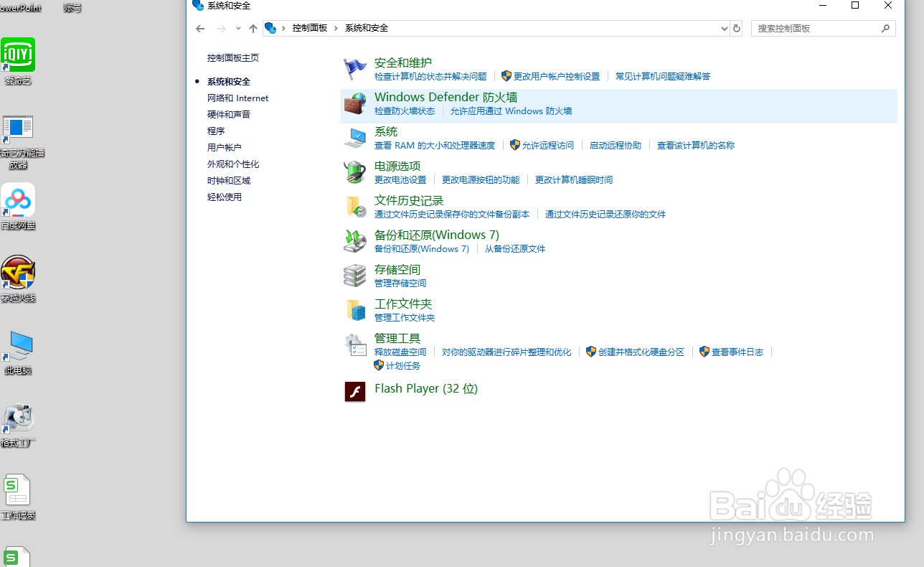
Task: Open 备份和还原(Windows 7) via its icon
Action: [x=354, y=240]
